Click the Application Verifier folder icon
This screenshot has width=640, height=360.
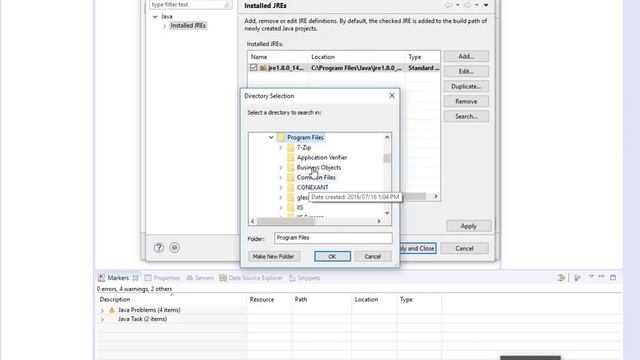tap(290, 158)
